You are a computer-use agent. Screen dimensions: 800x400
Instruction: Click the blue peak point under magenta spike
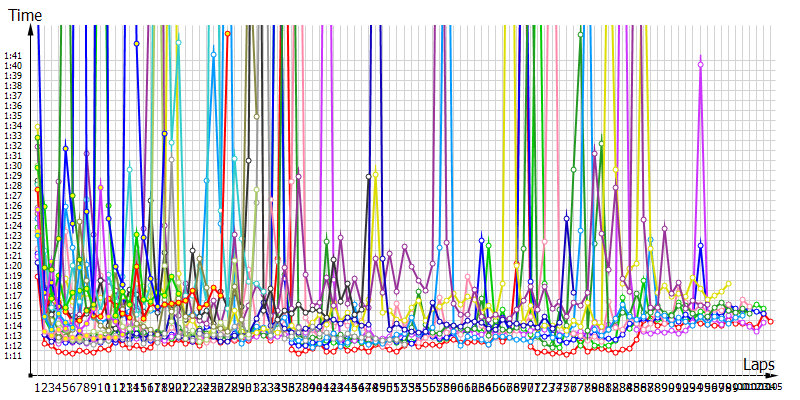click(x=700, y=245)
